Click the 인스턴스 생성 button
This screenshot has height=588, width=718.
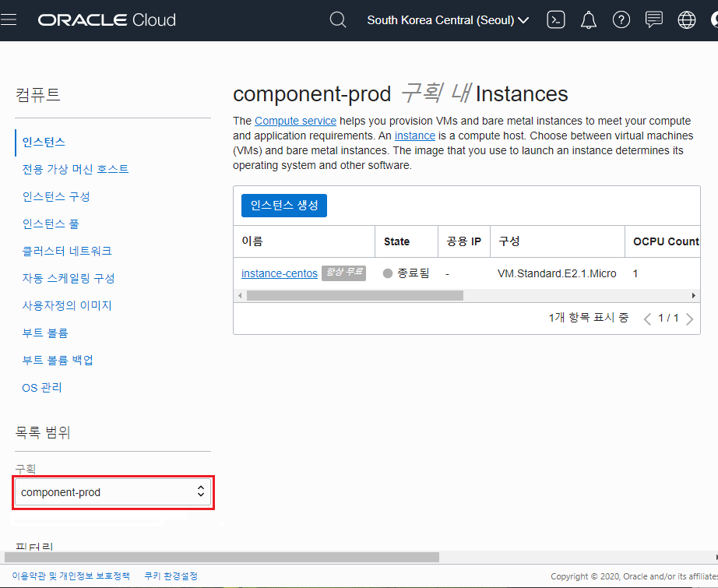[284, 205]
